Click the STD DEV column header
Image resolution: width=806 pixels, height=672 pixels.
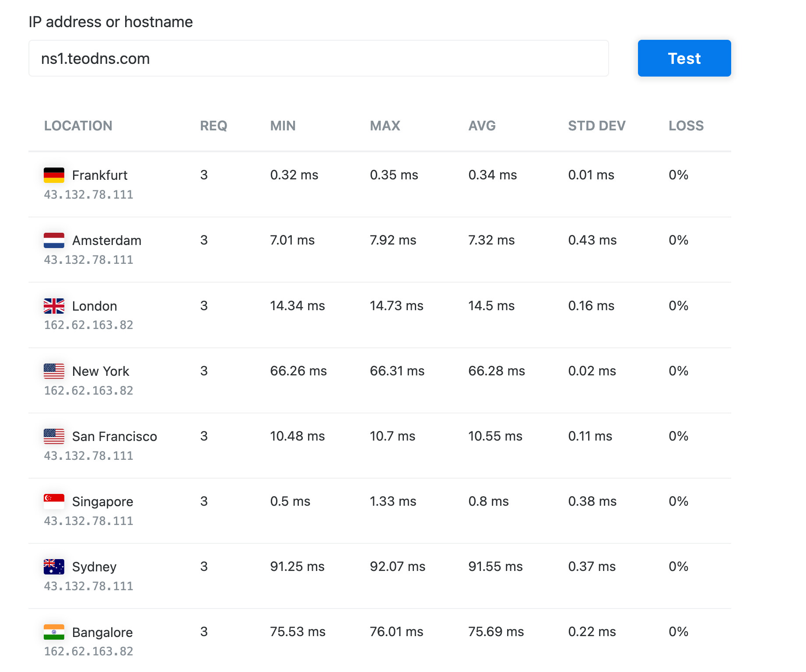point(596,126)
